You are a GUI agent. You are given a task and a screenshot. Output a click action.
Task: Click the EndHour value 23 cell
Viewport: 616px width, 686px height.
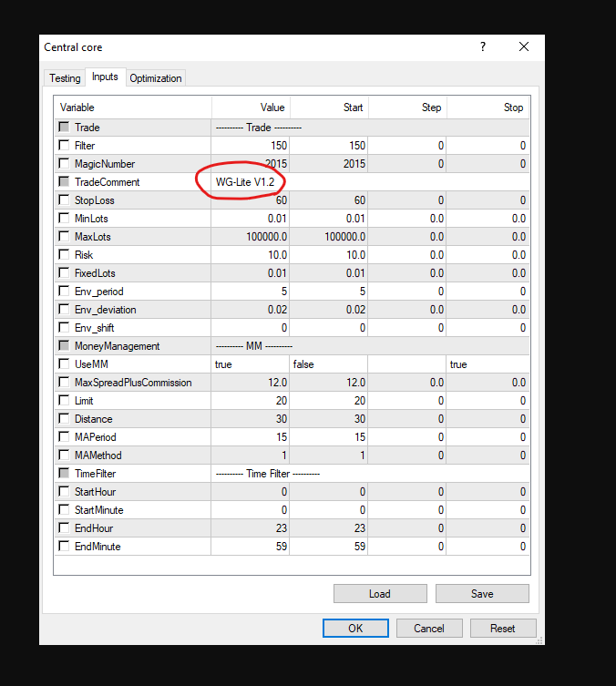(251, 528)
